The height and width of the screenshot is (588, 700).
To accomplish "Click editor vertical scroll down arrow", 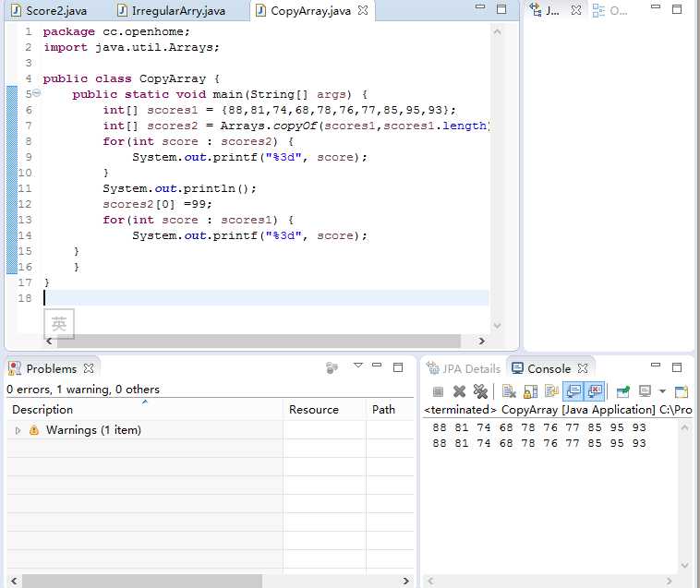I will coord(498,326).
